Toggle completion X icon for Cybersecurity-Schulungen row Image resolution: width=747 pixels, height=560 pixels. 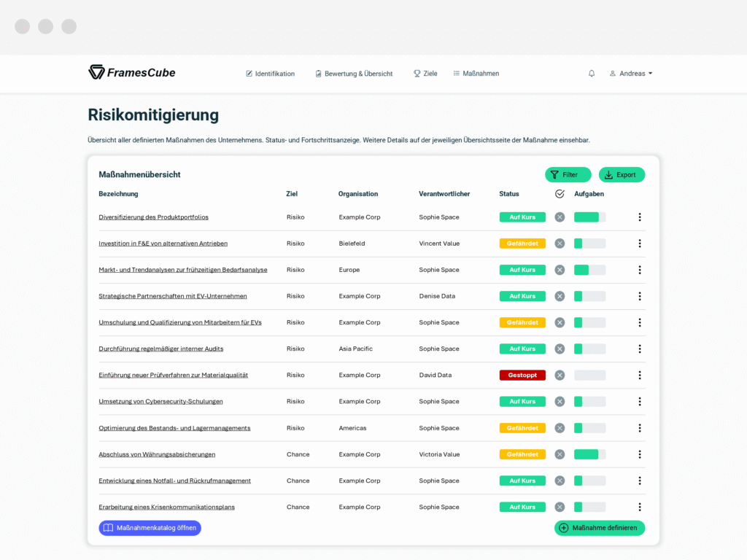(x=560, y=402)
